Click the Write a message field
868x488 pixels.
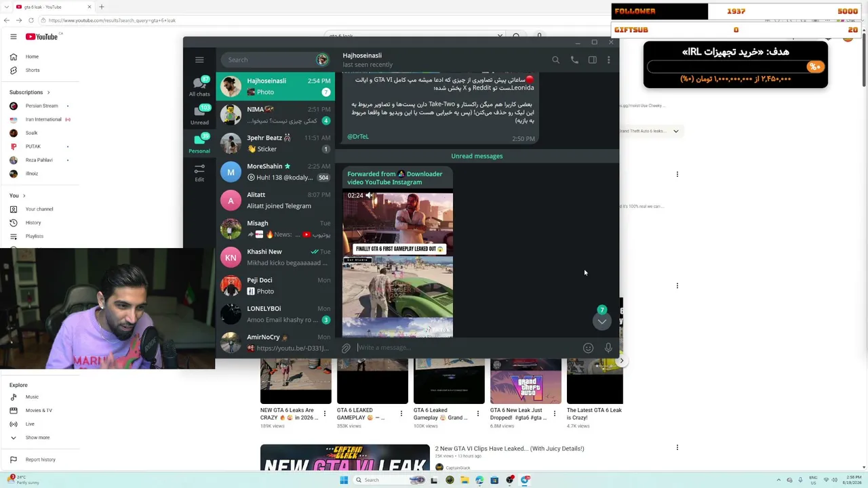(468, 348)
